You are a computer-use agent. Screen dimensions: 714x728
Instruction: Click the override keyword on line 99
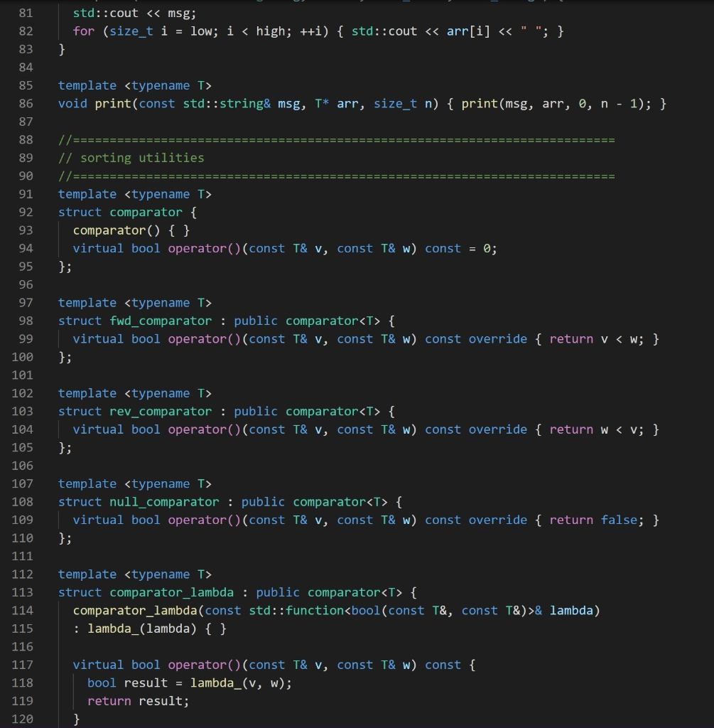click(x=497, y=339)
